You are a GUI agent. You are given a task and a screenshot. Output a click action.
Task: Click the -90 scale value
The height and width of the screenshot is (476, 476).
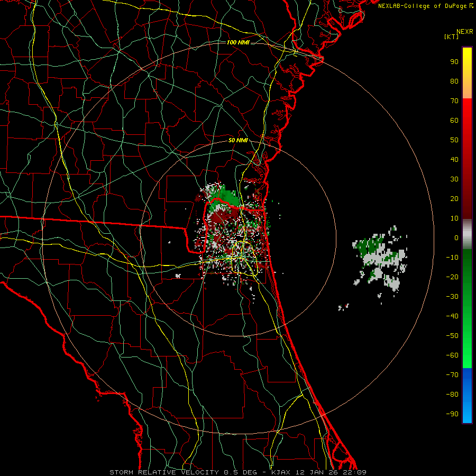pyautogui.click(x=452, y=414)
